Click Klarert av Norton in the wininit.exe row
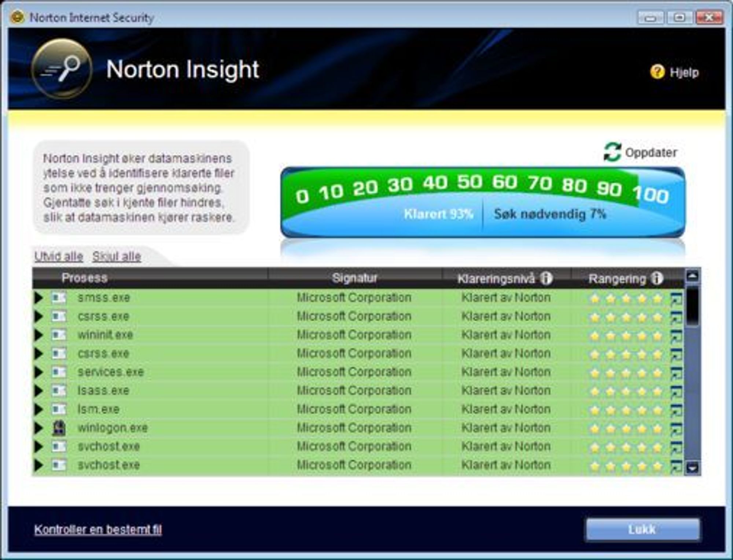 pos(506,335)
